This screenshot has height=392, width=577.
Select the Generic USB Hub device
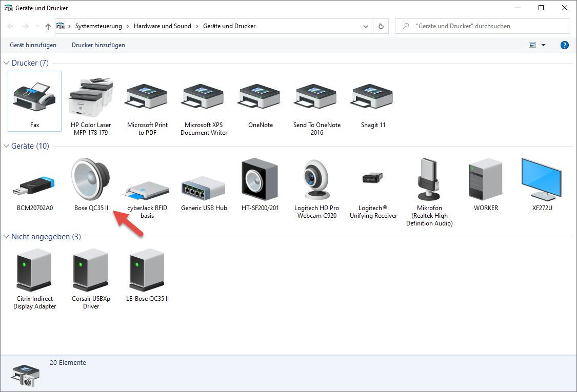pyautogui.click(x=204, y=188)
